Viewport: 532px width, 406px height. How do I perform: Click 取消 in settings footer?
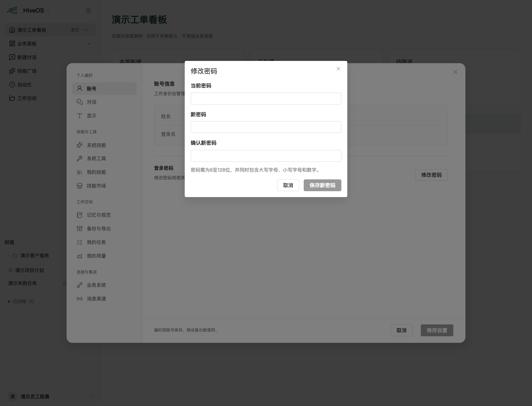(402, 330)
